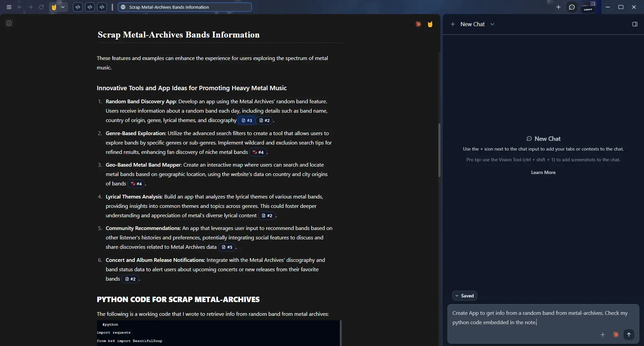Screen dimensions: 644x346
Task: Add context with the plus in chat input
Action: coord(603,335)
